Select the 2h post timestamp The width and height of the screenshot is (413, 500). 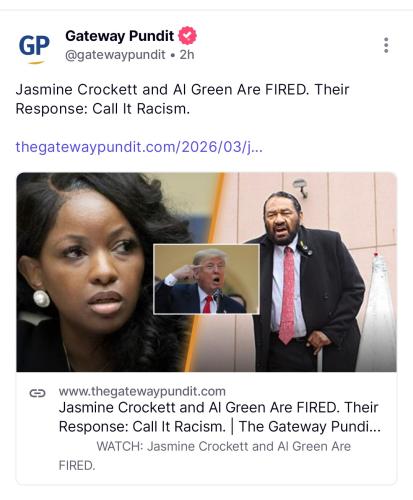(x=187, y=55)
